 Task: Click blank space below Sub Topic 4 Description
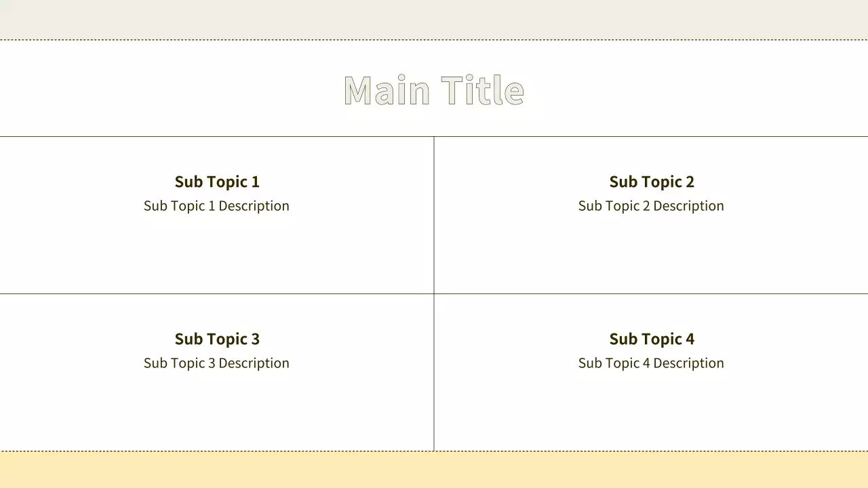click(x=651, y=410)
